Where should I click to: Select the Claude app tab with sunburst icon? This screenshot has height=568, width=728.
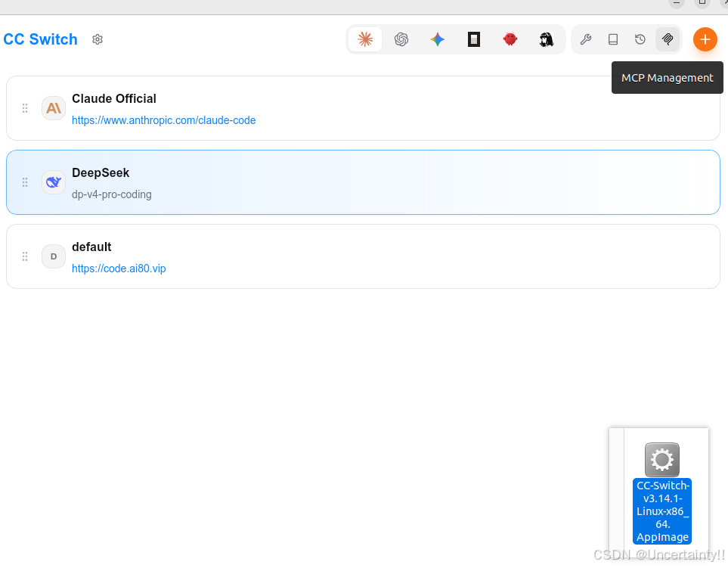tap(365, 39)
